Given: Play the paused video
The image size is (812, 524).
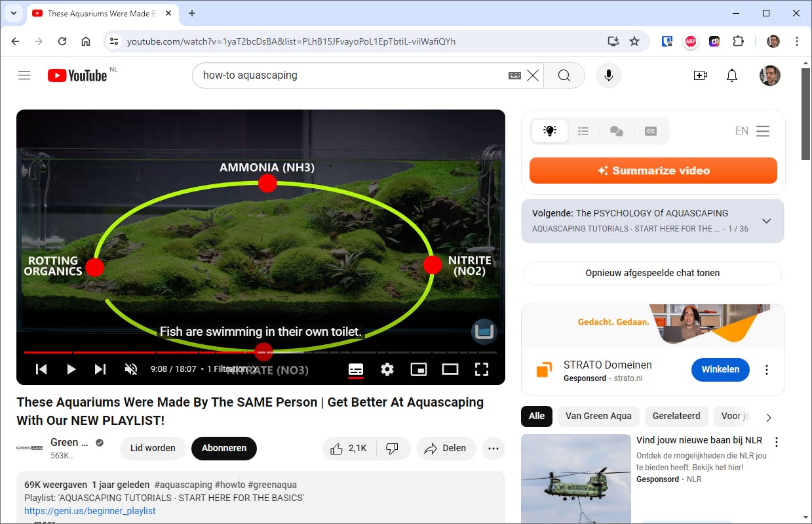Looking at the screenshot, I should 71,369.
